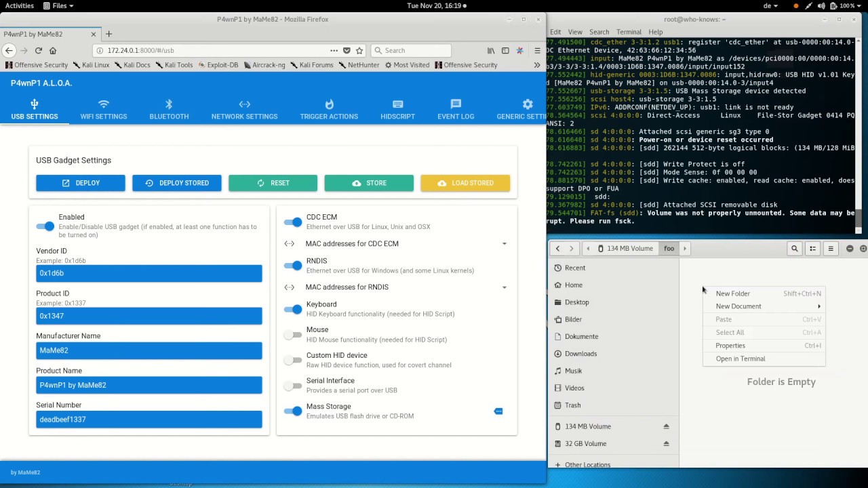
Task: Click the USB Settings tab icon
Action: point(35,104)
